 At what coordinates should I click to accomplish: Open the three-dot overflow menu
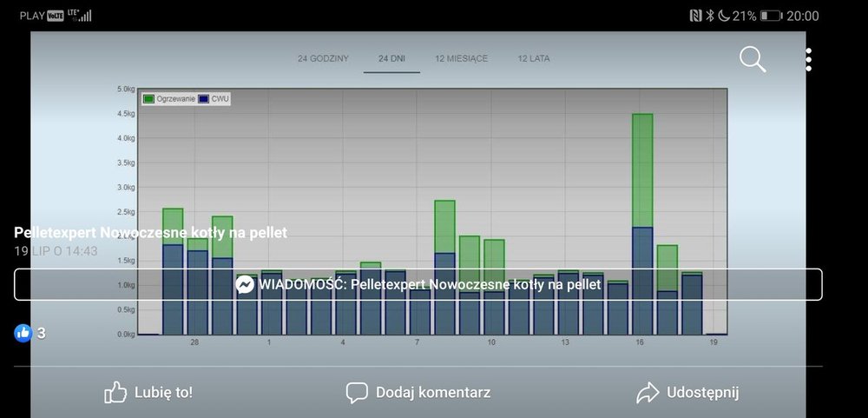coord(809,59)
